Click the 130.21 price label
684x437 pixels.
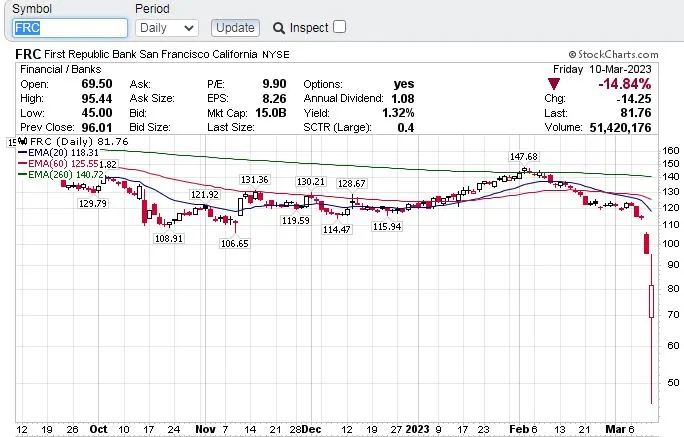tap(311, 181)
